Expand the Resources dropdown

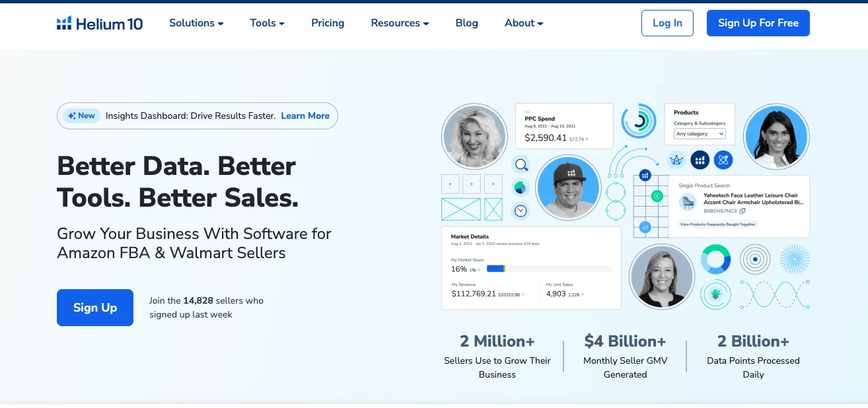coord(400,23)
